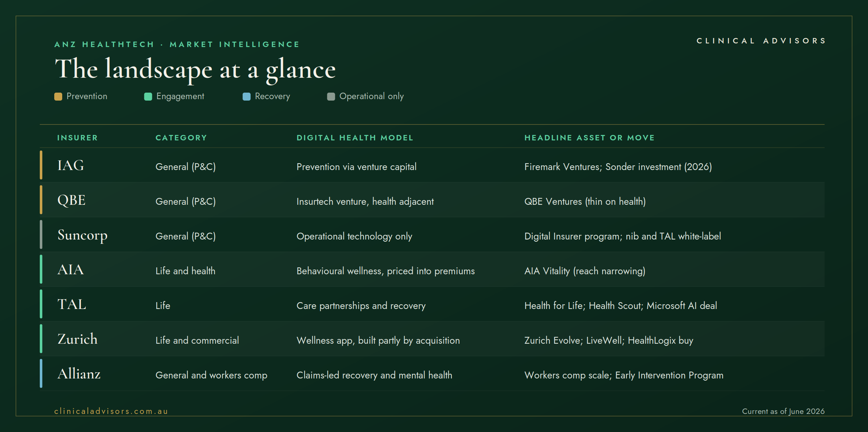The image size is (868, 432).
Task: Select the Category column header
Action: click(181, 138)
